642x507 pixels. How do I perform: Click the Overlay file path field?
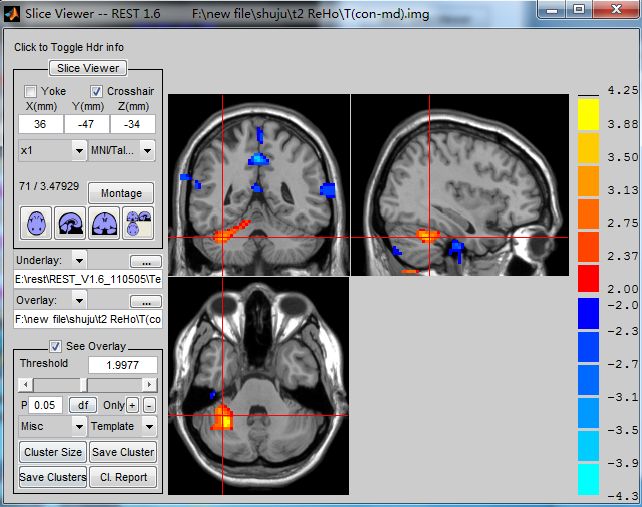click(x=88, y=319)
